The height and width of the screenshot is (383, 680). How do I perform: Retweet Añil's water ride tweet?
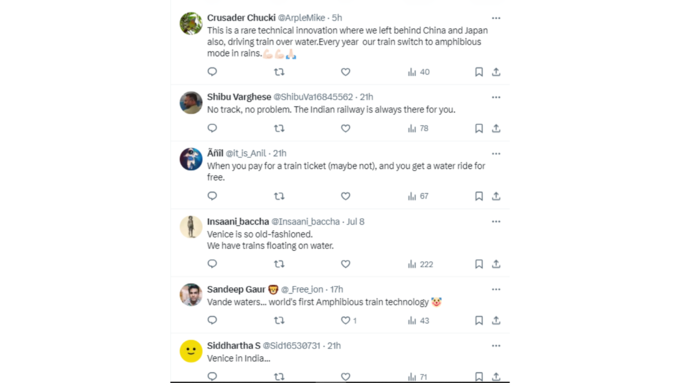tap(279, 196)
